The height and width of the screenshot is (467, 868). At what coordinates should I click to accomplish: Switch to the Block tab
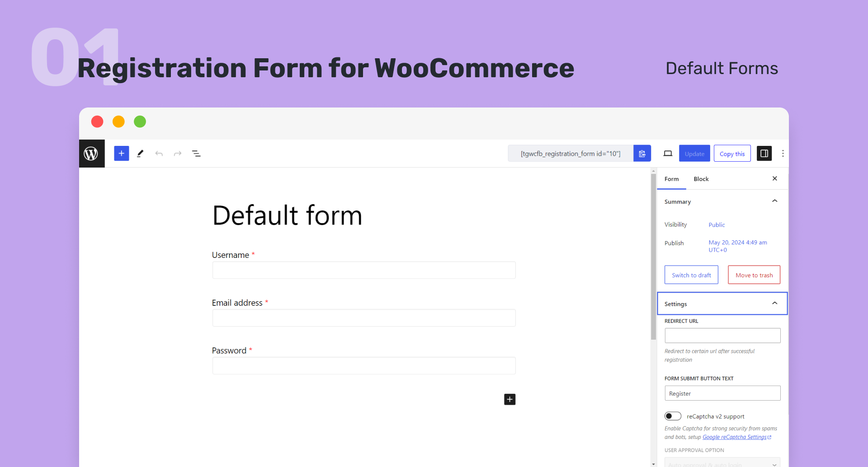click(x=701, y=179)
